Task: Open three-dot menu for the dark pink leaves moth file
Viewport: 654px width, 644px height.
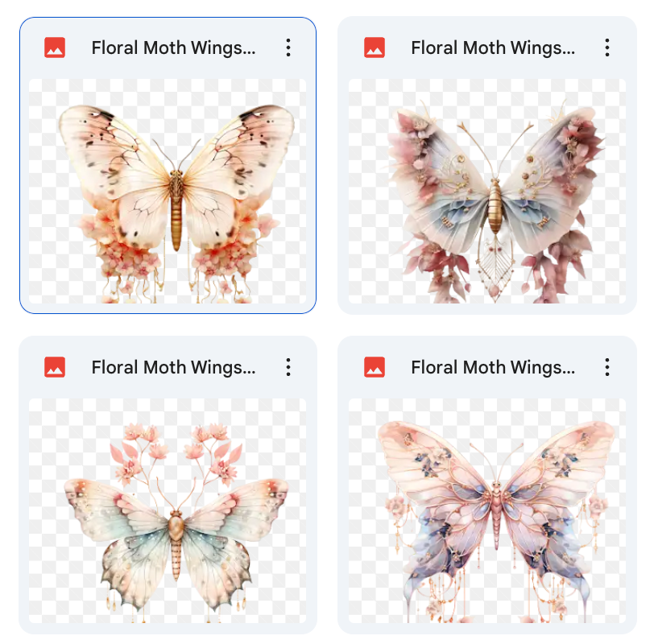Action: pyautogui.click(x=607, y=48)
